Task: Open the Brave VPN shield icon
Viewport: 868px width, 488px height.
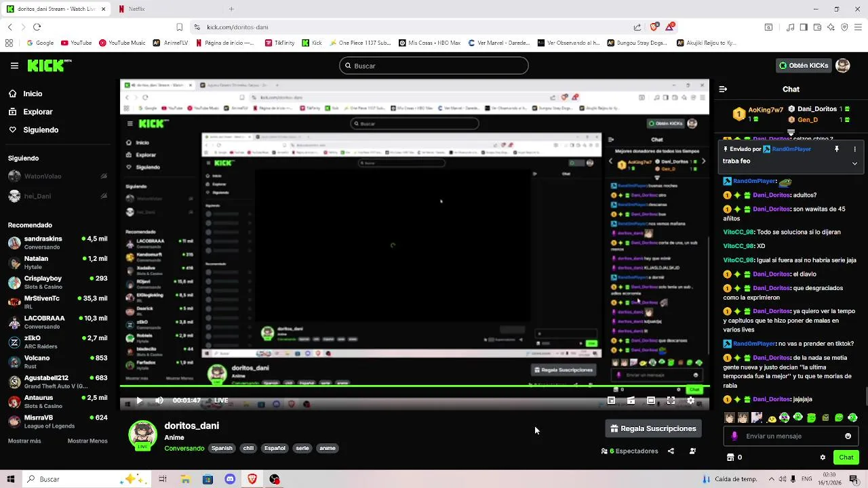Action: point(844,27)
